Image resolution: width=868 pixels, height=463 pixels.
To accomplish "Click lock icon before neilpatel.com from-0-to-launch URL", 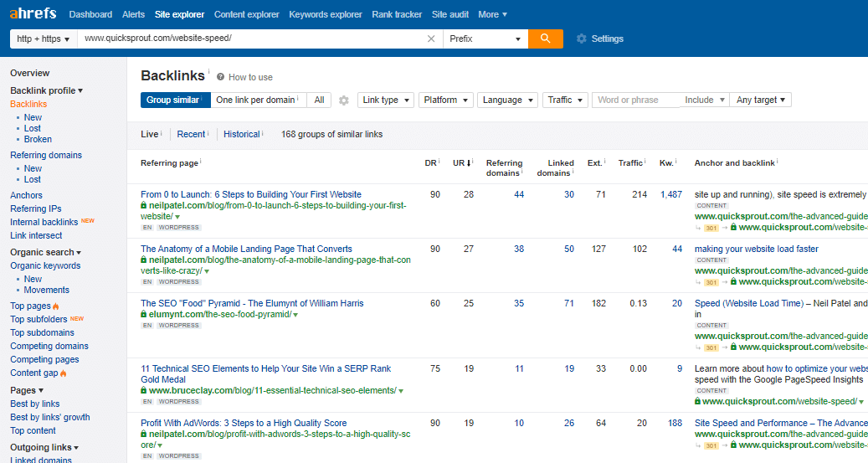I will point(143,205).
